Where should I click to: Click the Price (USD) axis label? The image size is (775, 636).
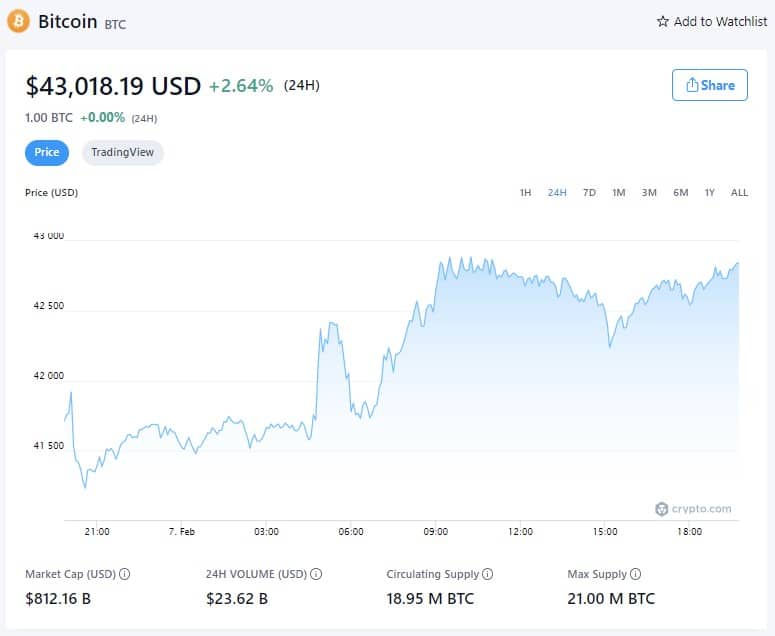(x=51, y=193)
